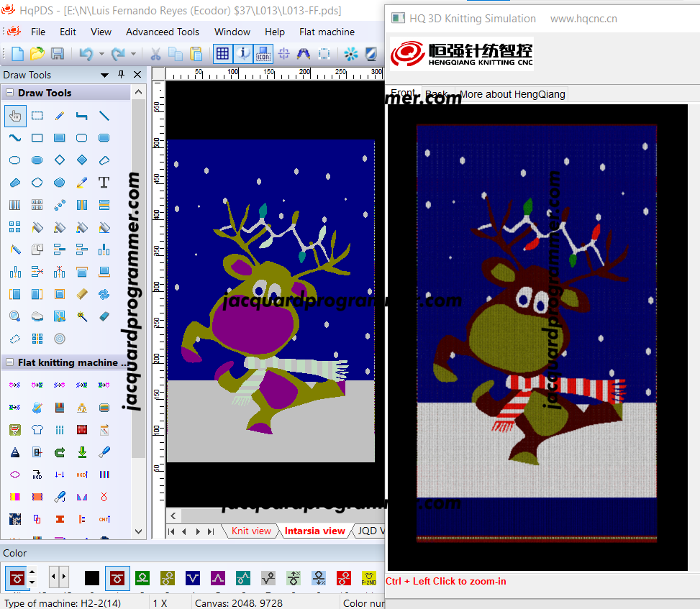This screenshot has width=700, height=609.
Task: Click the scissors Cut icon
Action: click(x=155, y=54)
